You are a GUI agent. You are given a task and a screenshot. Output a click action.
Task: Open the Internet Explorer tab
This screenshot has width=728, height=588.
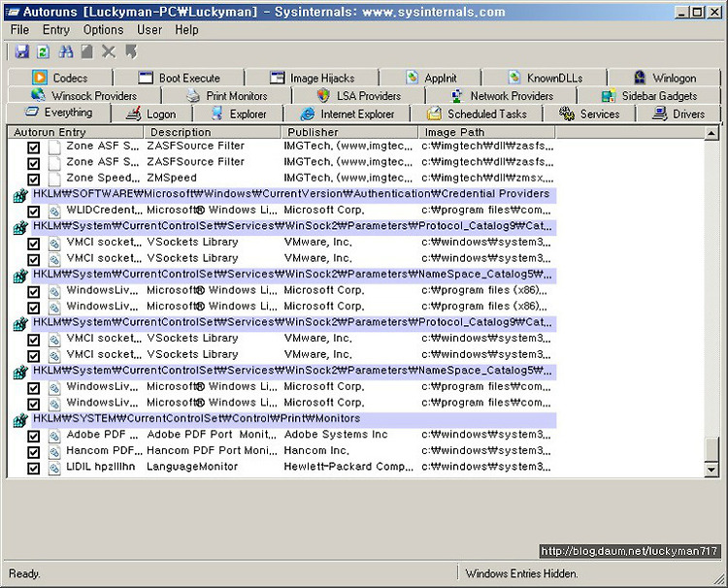(x=347, y=114)
